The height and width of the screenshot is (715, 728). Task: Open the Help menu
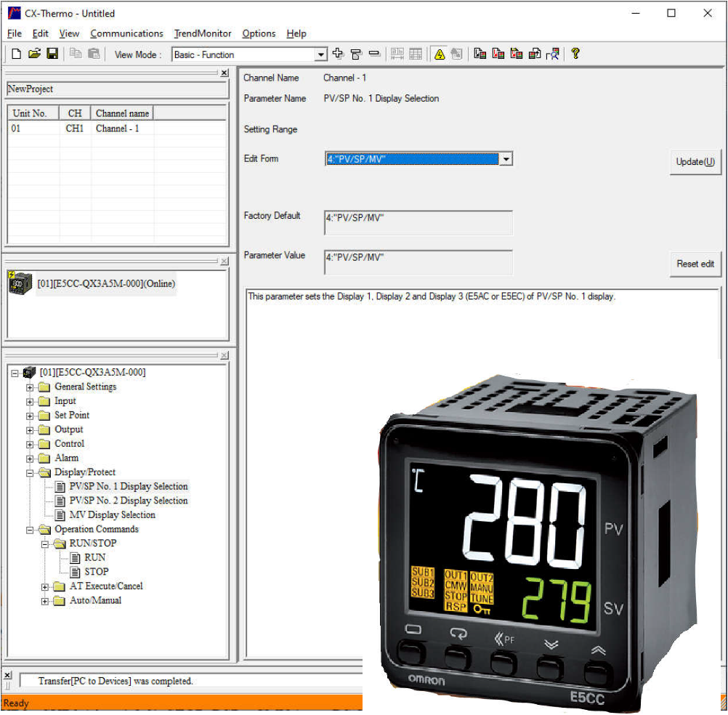pos(296,33)
